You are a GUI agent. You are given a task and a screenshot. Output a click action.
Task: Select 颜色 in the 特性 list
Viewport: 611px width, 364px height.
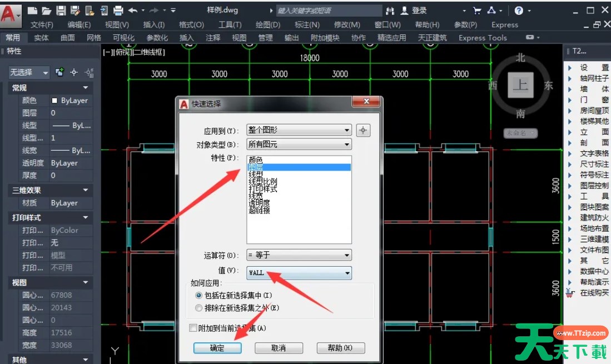tap(256, 159)
